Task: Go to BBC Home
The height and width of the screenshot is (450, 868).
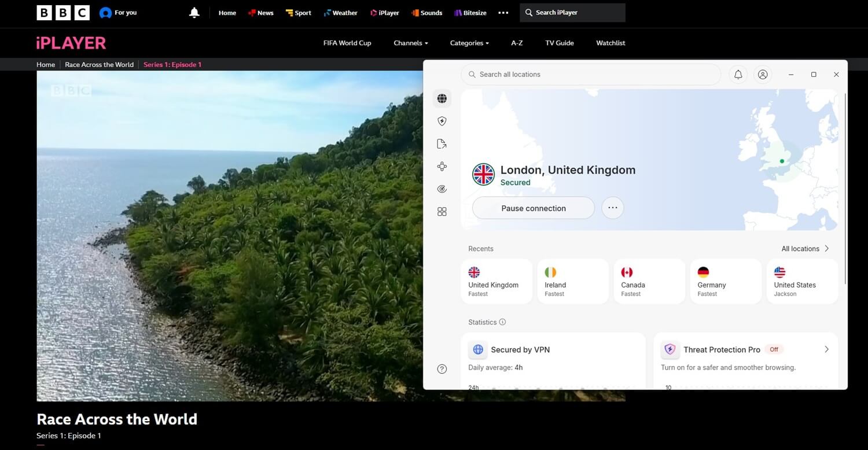Action: pyautogui.click(x=227, y=13)
